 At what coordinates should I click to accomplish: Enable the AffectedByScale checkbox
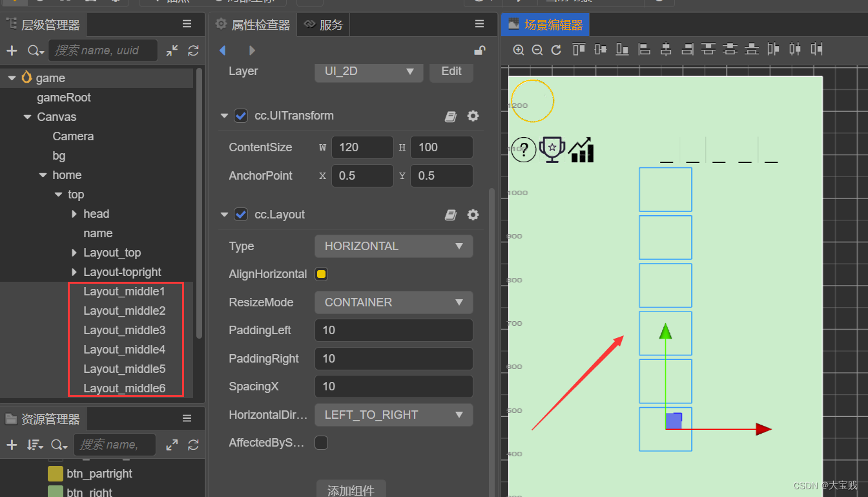(x=321, y=443)
